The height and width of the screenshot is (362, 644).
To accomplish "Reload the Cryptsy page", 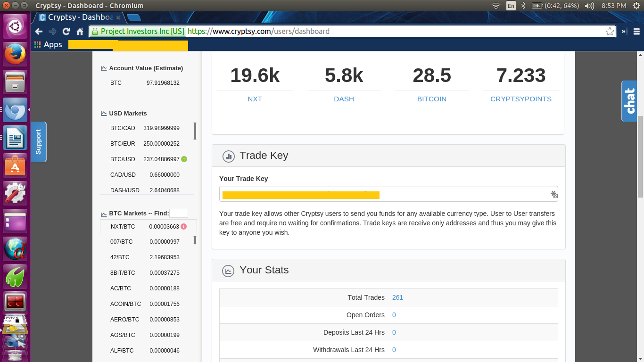I will tap(66, 32).
